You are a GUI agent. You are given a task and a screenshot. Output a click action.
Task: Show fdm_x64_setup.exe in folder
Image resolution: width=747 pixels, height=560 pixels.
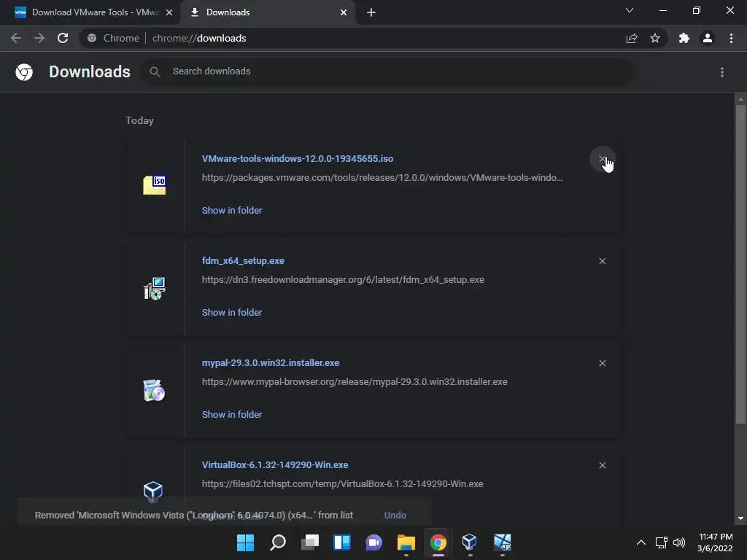[x=232, y=312]
